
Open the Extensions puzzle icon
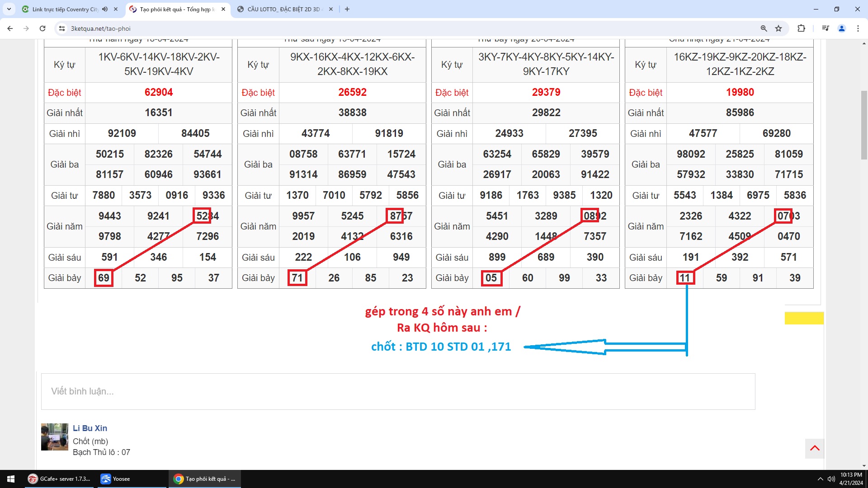pos(801,28)
